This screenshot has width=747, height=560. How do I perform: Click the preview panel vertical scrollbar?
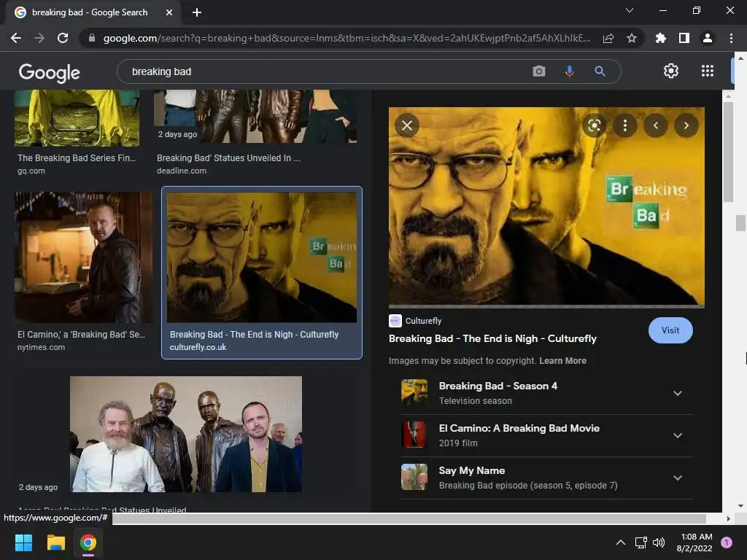tap(728, 152)
